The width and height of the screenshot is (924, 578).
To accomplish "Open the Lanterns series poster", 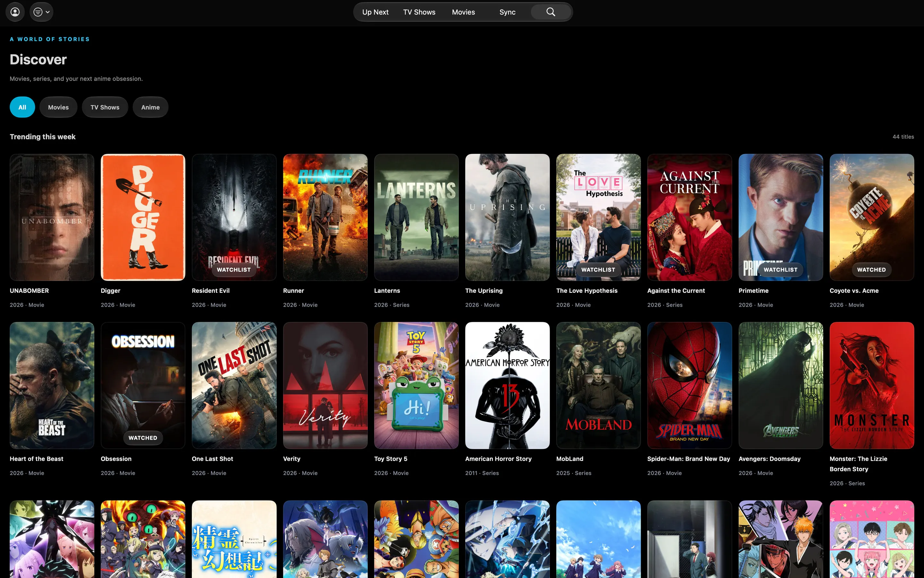I will click(x=416, y=217).
